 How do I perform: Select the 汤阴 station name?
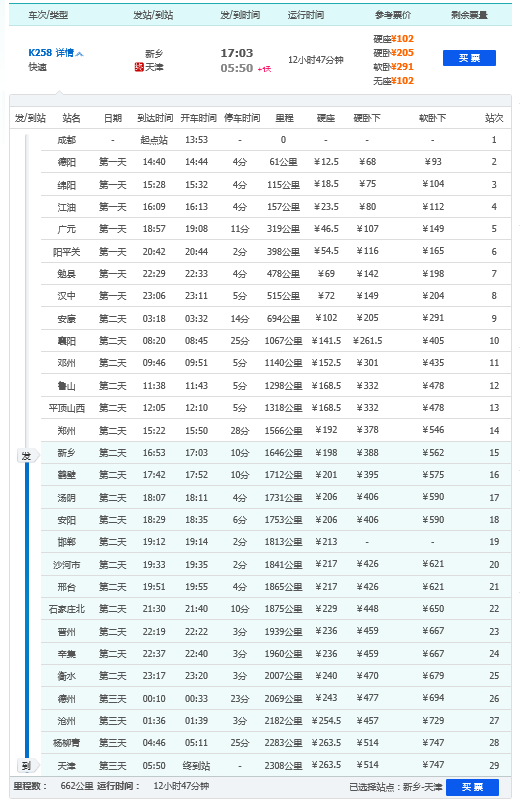coord(67,498)
